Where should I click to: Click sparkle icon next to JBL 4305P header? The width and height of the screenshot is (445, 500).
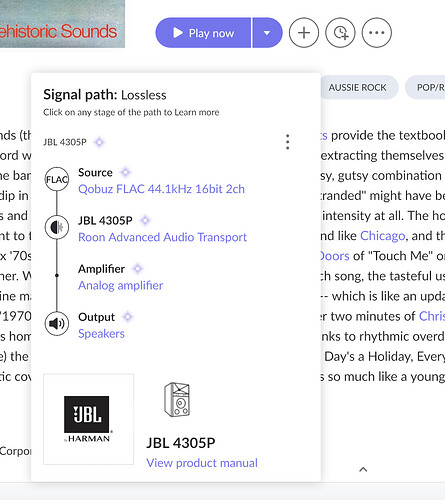tap(99, 142)
